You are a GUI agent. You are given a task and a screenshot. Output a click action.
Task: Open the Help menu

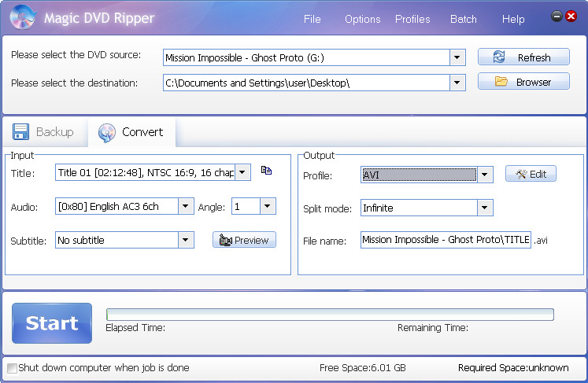click(513, 19)
